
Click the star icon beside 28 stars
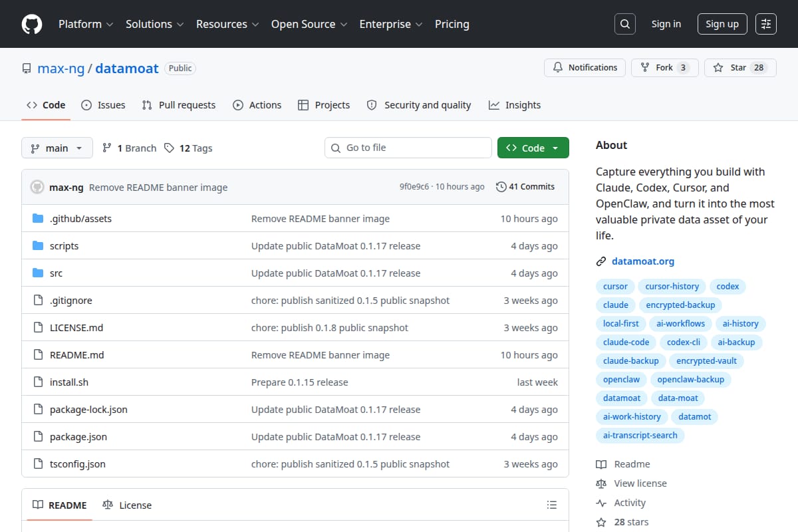pyautogui.click(x=601, y=522)
